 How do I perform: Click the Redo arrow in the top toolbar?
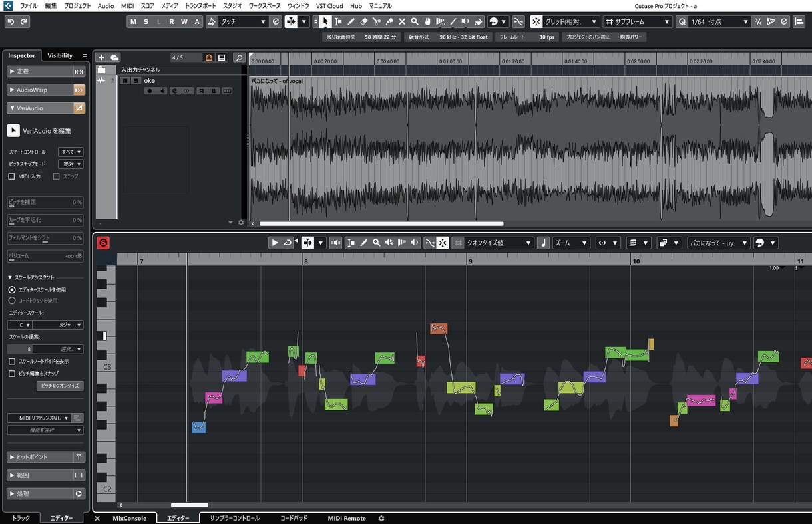click(x=24, y=22)
